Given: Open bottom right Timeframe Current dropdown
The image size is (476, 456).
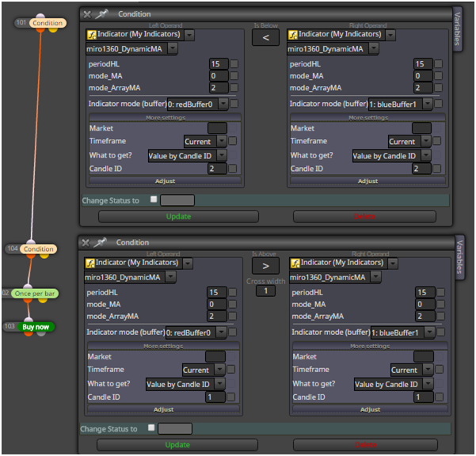Looking at the screenshot, I should point(428,370).
